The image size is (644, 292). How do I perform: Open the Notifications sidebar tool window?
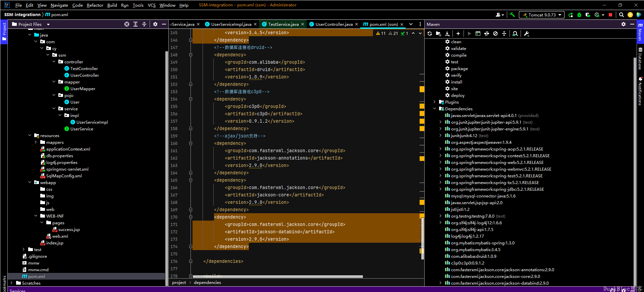pyautogui.click(x=640, y=91)
